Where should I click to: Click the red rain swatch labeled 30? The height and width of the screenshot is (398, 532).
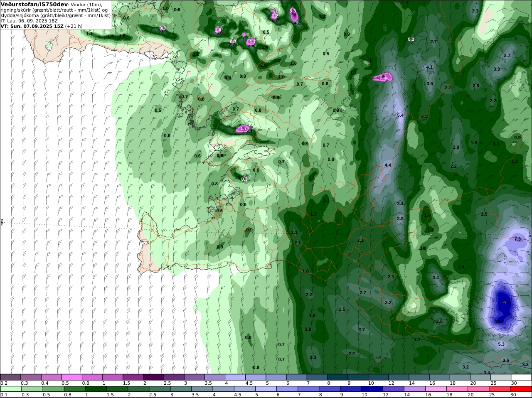(x=521, y=388)
